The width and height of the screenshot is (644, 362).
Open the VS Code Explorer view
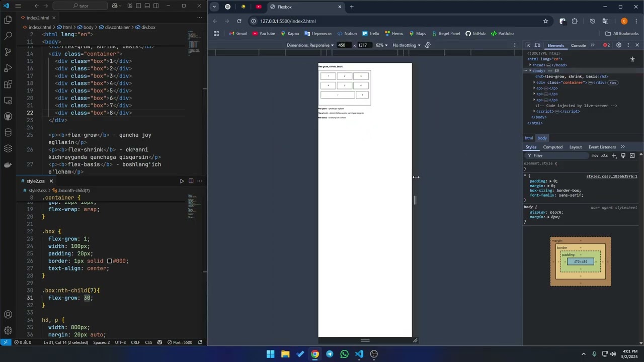pos(8,20)
